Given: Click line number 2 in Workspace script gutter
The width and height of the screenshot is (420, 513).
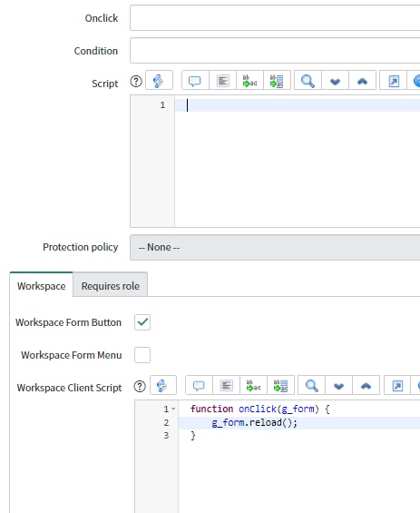Looking at the screenshot, I should click(x=166, y=423).
